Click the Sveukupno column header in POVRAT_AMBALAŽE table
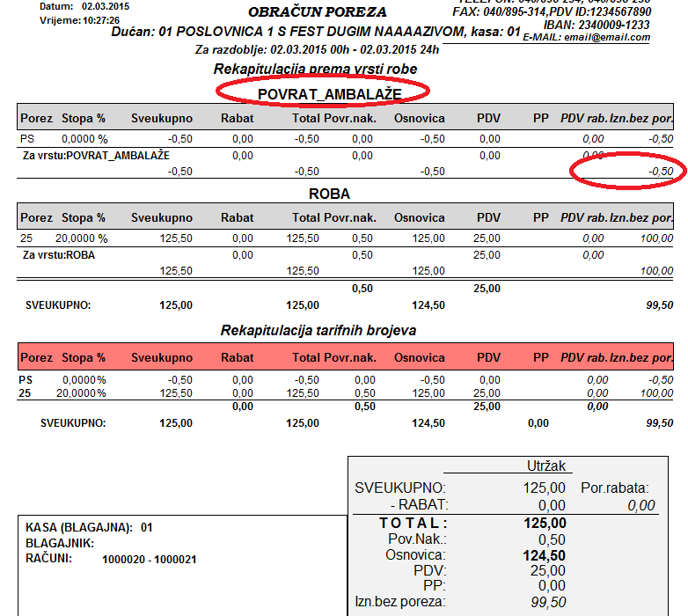This screenshot has height=616, width=688. click(162, 119)
